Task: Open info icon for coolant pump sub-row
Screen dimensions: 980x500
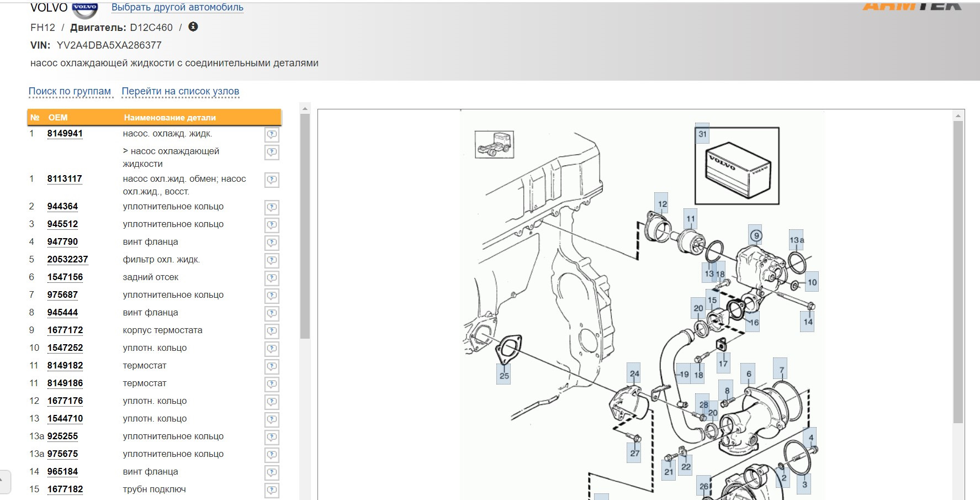Action: (x=272, y=152)
